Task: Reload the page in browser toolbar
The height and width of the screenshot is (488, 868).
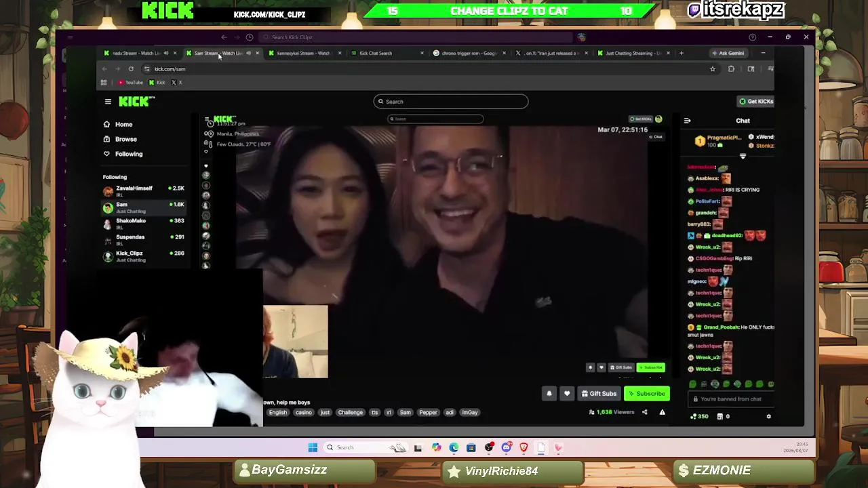Action: pyautogui.click(x=131, y=68)
